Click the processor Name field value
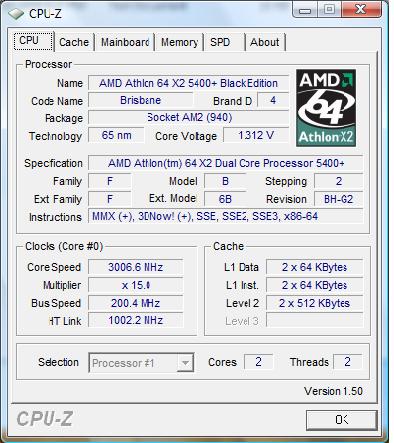394x443 pixels. (188, 83)
